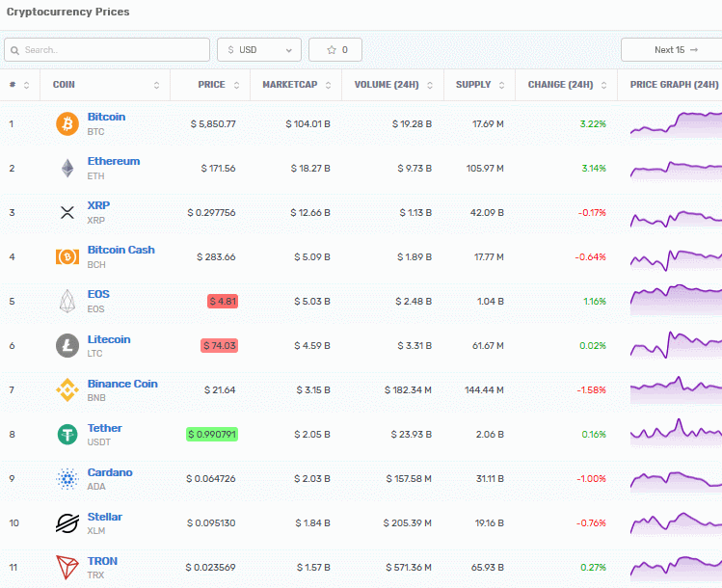Click the search magnifier icon

(x=14, y=50)
